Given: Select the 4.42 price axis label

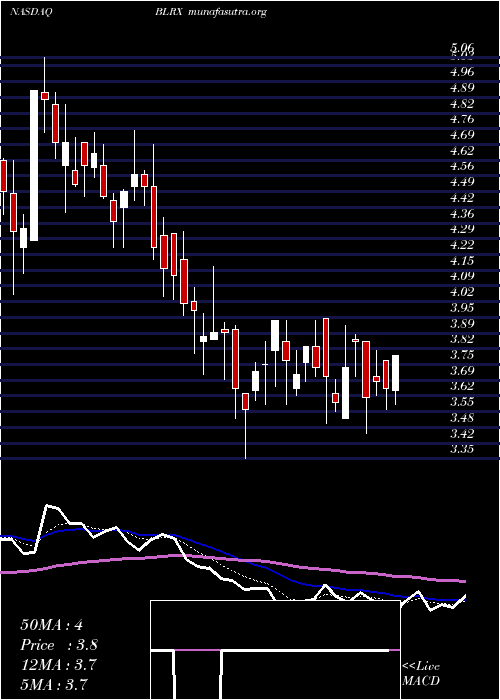Looking at the screenshot, I should pyautogui.click(x=461, y=198).
